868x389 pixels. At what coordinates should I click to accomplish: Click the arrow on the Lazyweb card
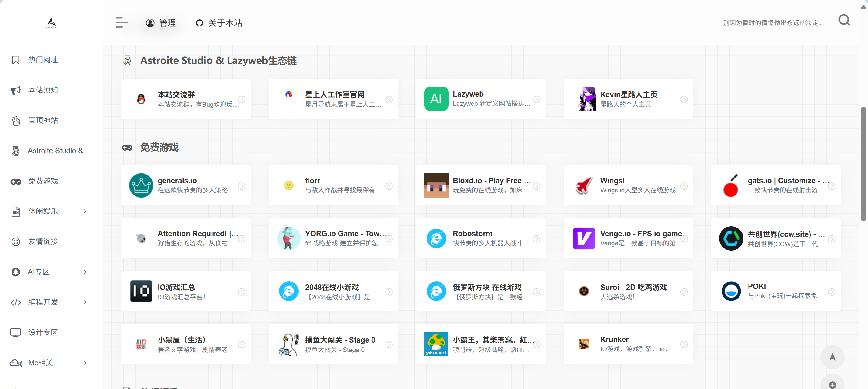[x=536, y=99]
